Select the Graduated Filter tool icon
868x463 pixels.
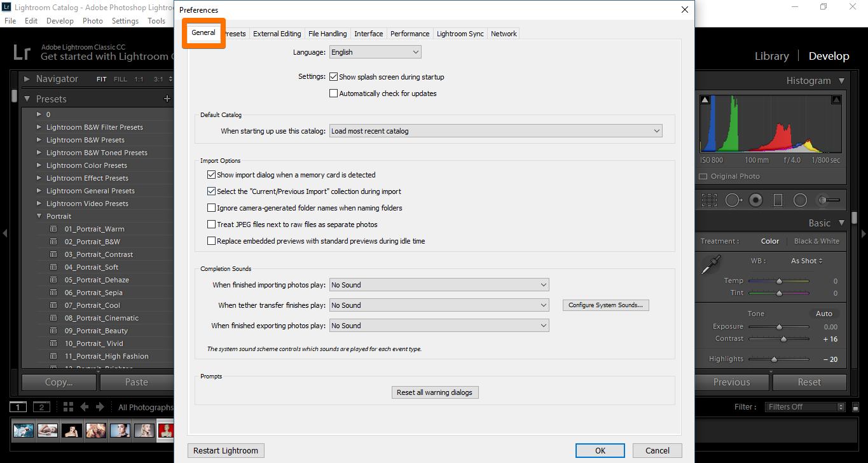tap(778, 200)
